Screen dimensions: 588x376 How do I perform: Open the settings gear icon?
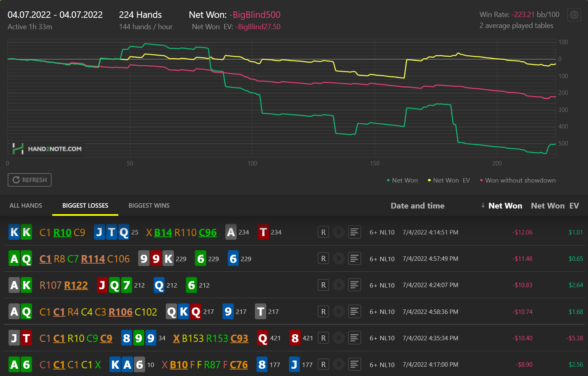tap(574, 15)
